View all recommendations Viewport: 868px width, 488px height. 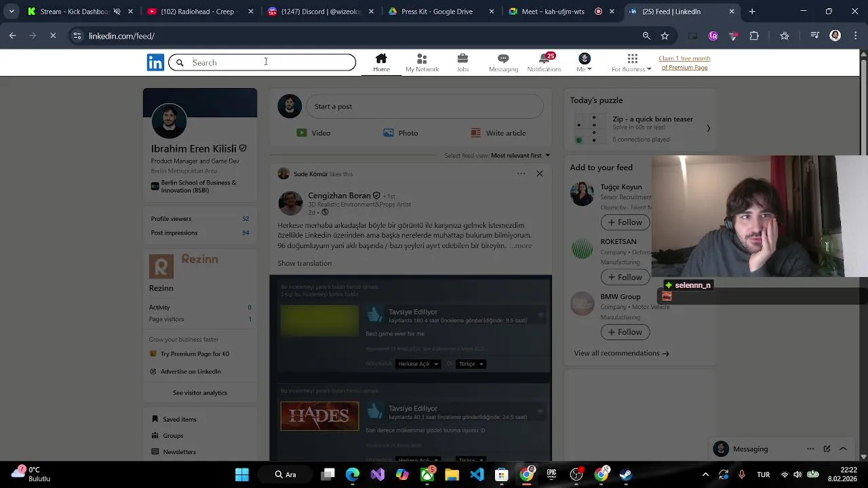621,353
